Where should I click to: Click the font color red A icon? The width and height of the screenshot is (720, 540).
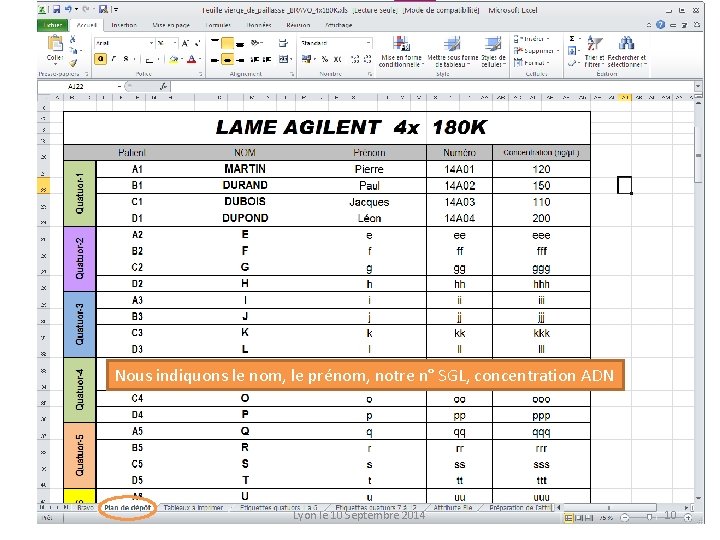[x=192, y=59]
